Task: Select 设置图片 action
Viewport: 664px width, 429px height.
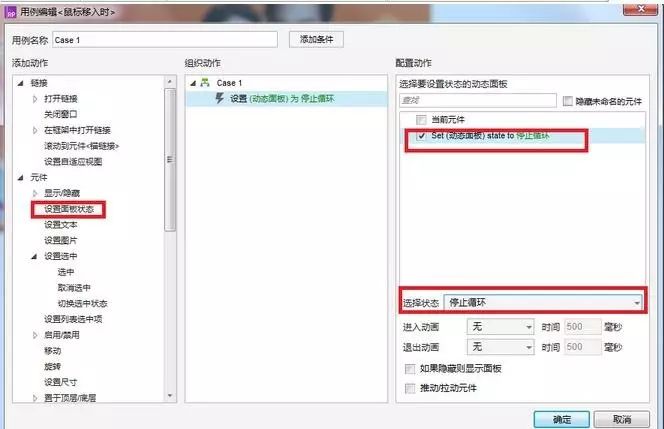Action: tap(61, 241)
